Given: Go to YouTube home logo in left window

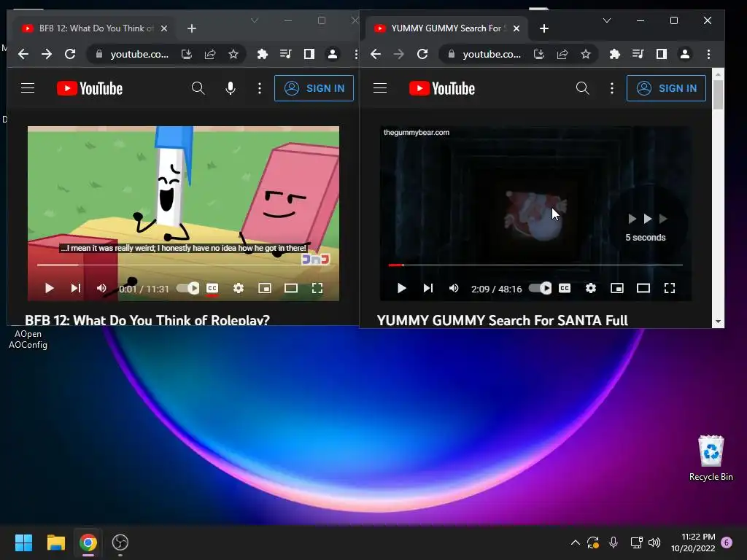Looking at the screenshot, I should click(x=90, y=88).
